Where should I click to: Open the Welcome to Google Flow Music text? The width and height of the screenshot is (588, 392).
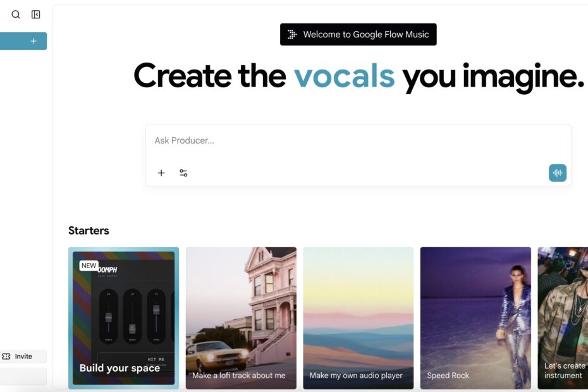click(x=365, y=35)
